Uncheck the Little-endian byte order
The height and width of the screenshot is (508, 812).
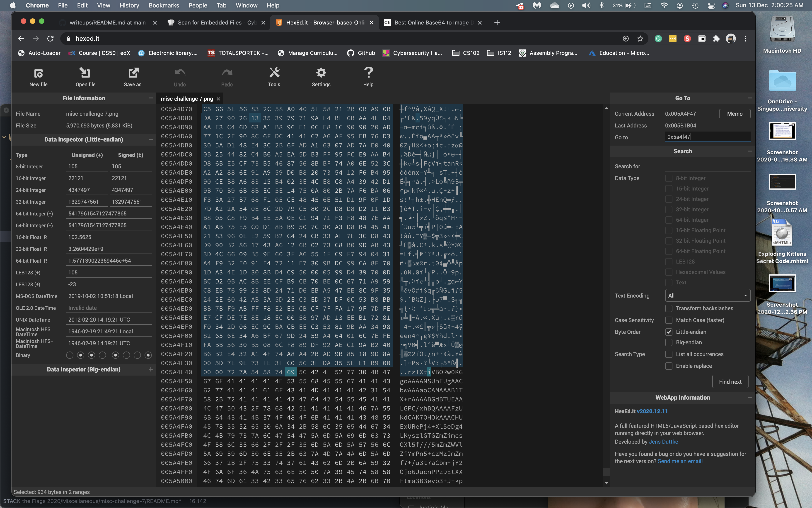click(669, 332)
